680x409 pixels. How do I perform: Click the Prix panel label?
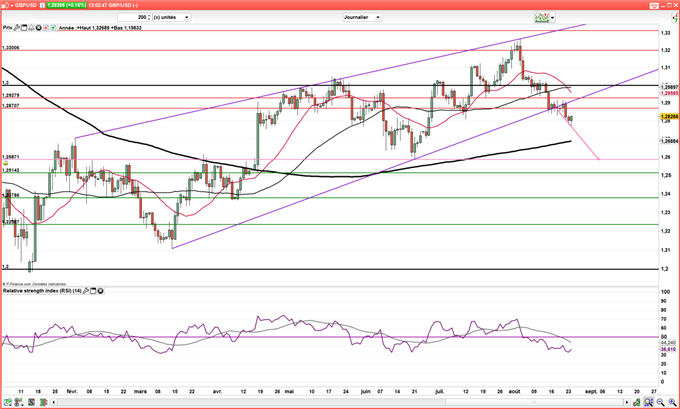click(7, 28)
